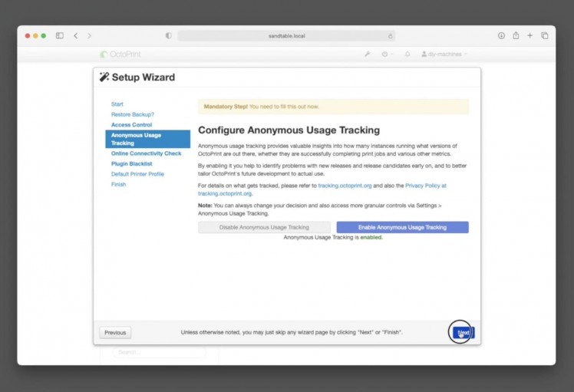Select the Start wizard step

tap(117, 104)
